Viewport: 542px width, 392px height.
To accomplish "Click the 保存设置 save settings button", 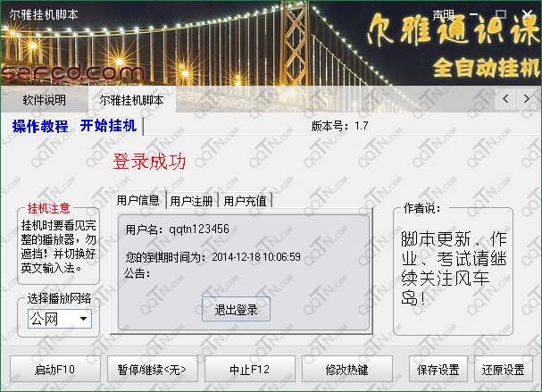I will [438, 369].
